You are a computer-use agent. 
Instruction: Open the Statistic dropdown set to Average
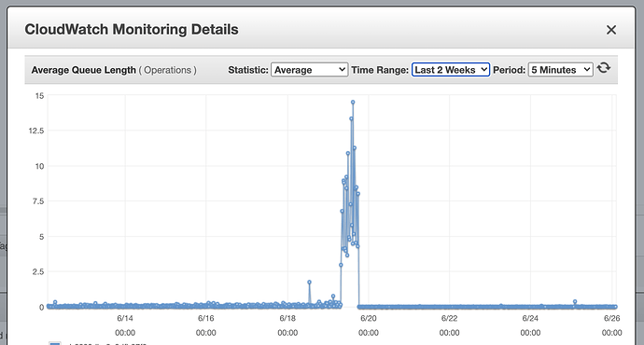click(309, 70)
